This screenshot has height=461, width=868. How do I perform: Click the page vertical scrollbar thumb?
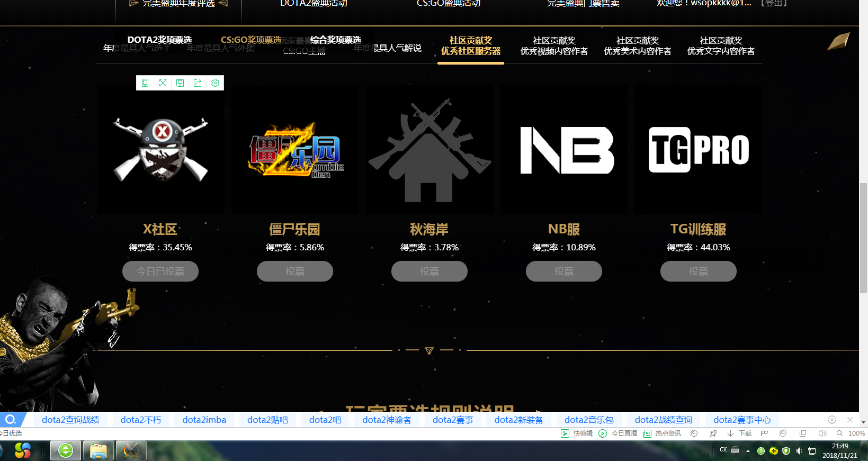tap(863, 238)
